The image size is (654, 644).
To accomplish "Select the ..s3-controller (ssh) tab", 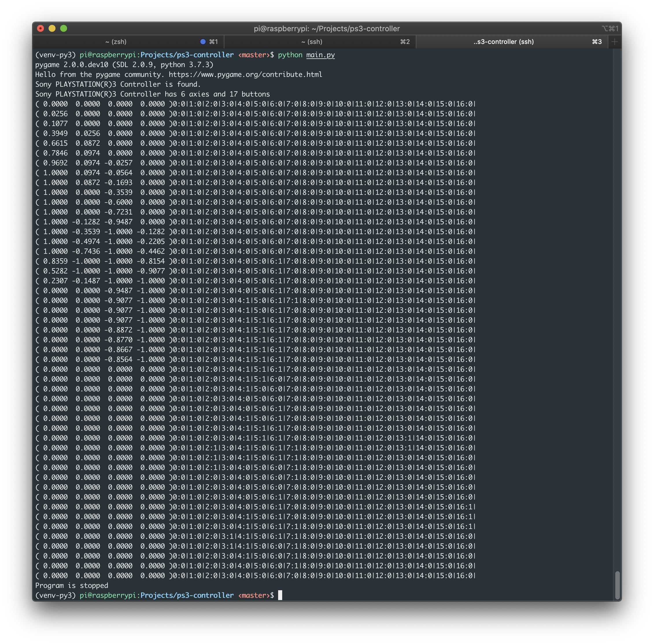I will [503, 42].
